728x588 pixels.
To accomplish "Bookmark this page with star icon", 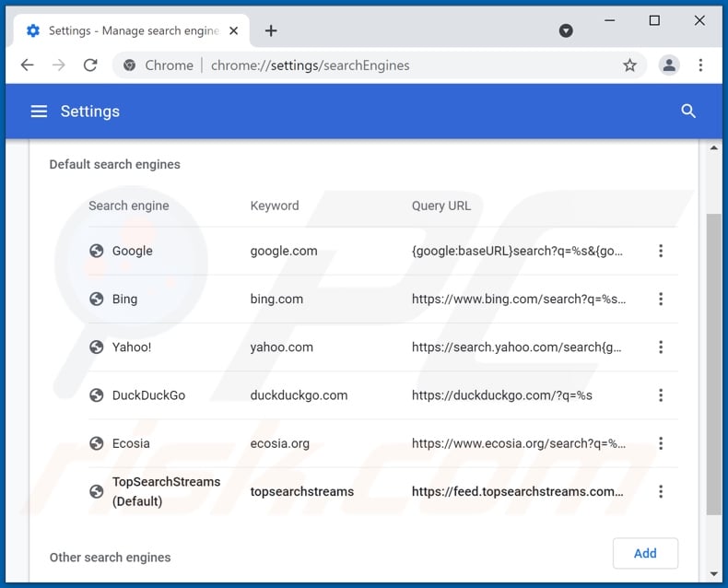I will 629,65.
